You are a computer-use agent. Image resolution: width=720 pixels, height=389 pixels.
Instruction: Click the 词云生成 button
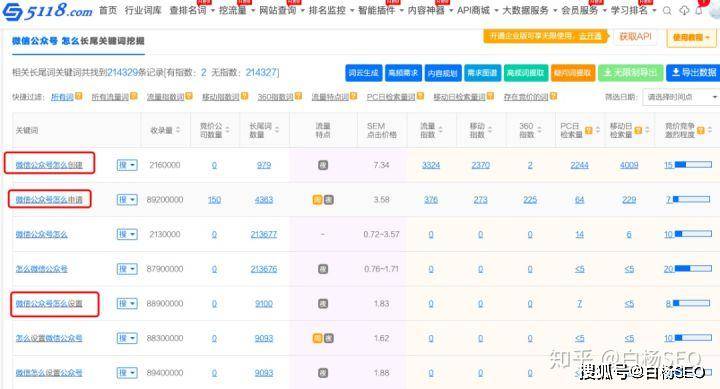363,73
